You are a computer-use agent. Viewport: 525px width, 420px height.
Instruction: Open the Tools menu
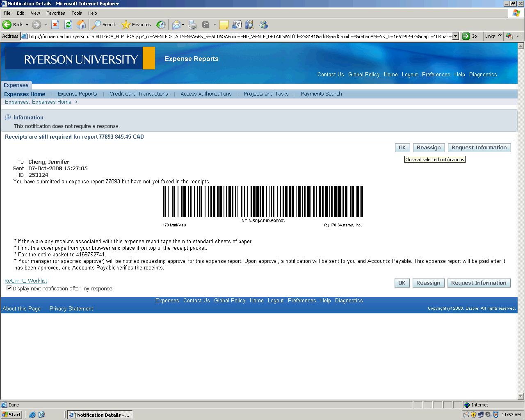77,13
